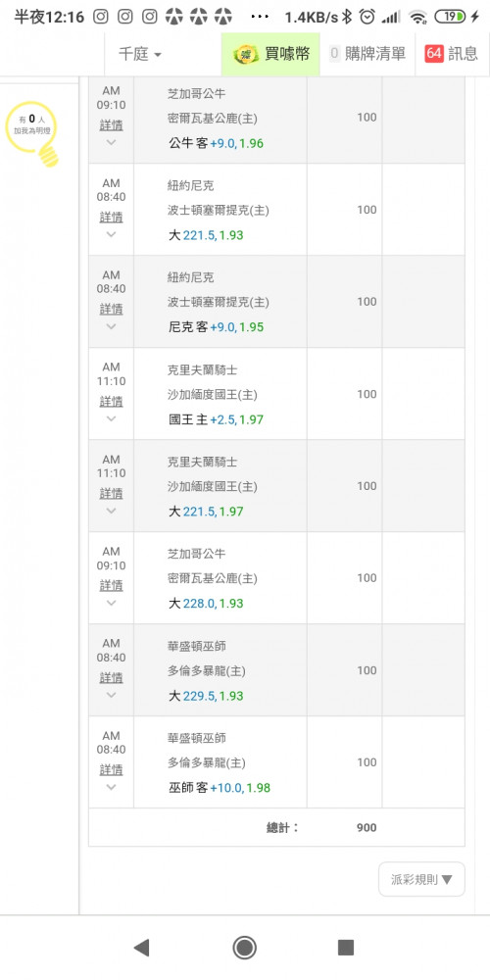Expand chevron under 國王 主 +2.5 row

coord(112,418)
